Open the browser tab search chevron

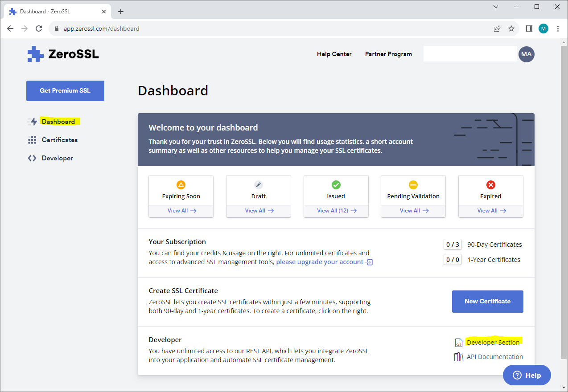pos(495,7)
